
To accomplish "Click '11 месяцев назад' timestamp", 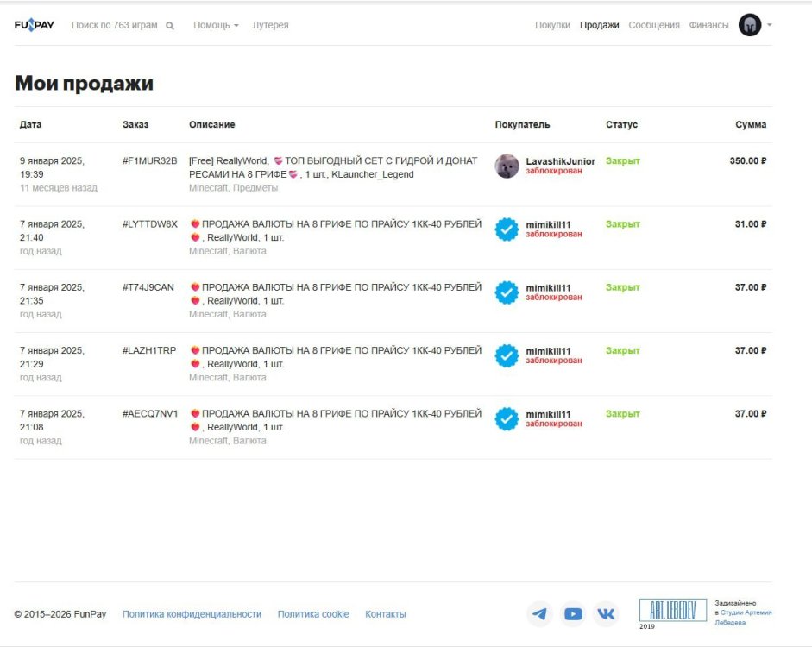I will point(59,188).
